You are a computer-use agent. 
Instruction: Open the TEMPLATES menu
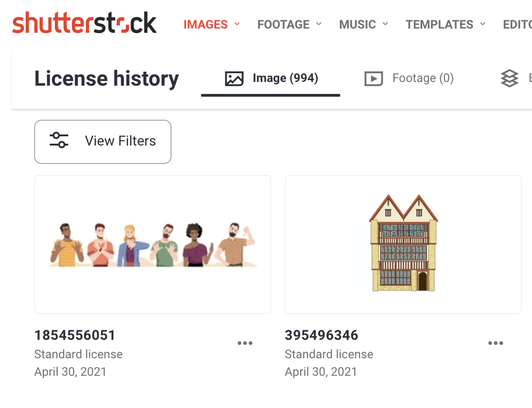point(439,24)
